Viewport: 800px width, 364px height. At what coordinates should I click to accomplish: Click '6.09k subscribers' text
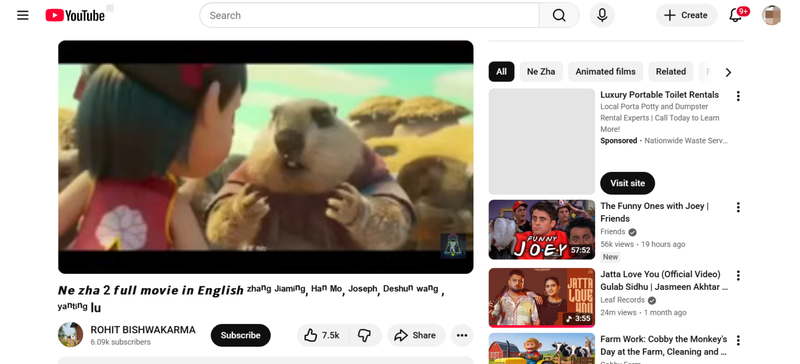(x=120, y=342)
